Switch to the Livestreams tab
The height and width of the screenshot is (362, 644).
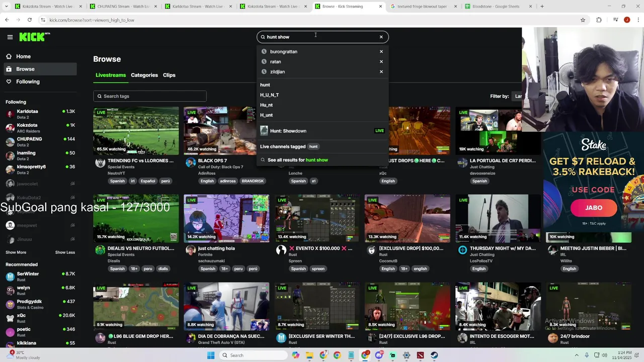pos(111,75)
